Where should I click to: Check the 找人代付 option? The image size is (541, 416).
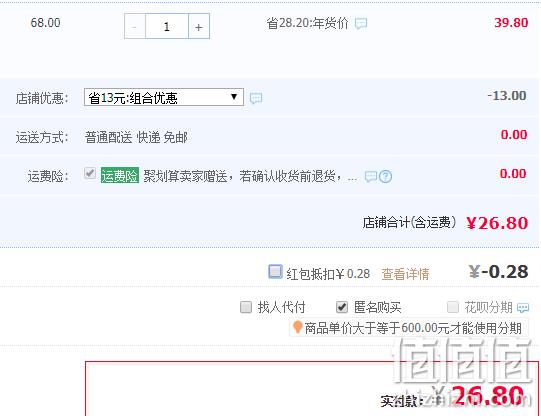(246, 307)
